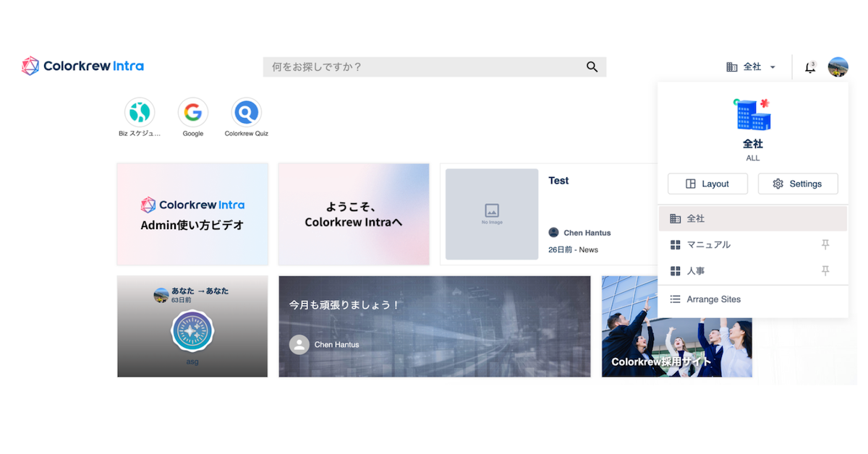Open the Biz schedule shortcut icon
The width and height of the screenshot is (868, 454).
point(140,113)
